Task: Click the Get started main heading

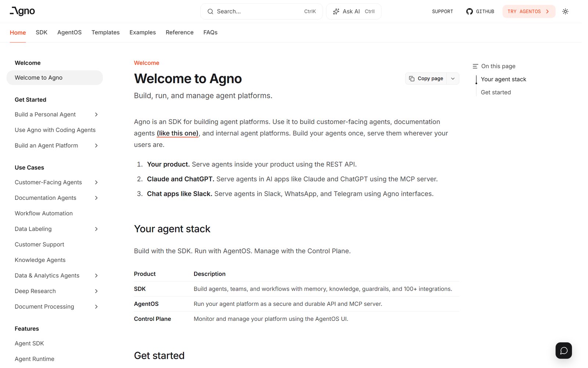Action: [x=159, y=355]
